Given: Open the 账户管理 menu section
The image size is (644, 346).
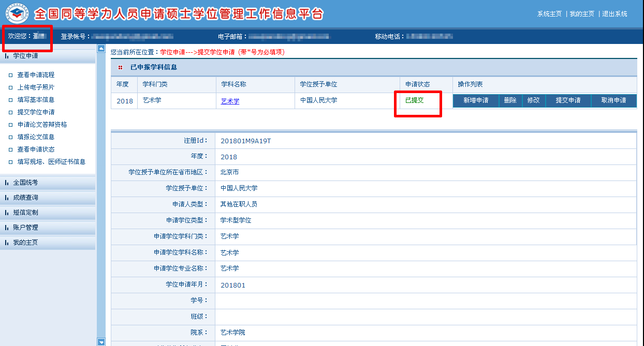Looking at the screenshot, I should click(25, 228).
